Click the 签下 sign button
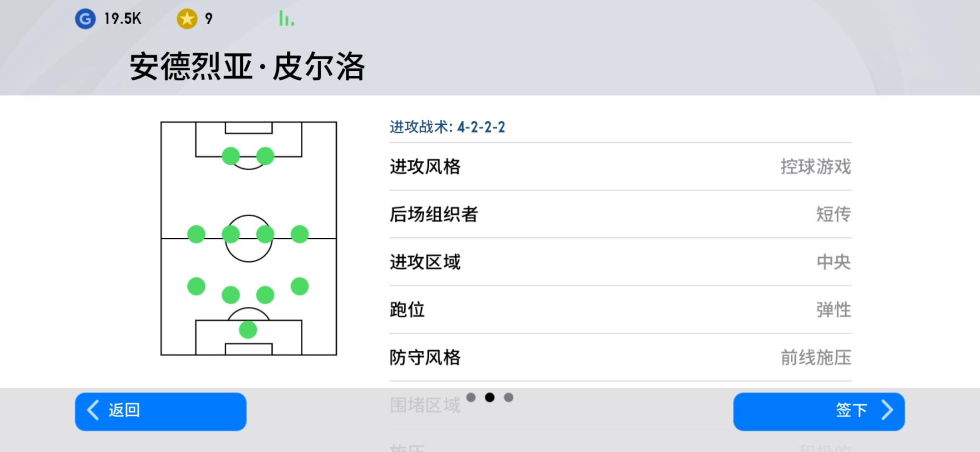The width and height of the screenshot is (980, 452). click(x=819, y=411)
